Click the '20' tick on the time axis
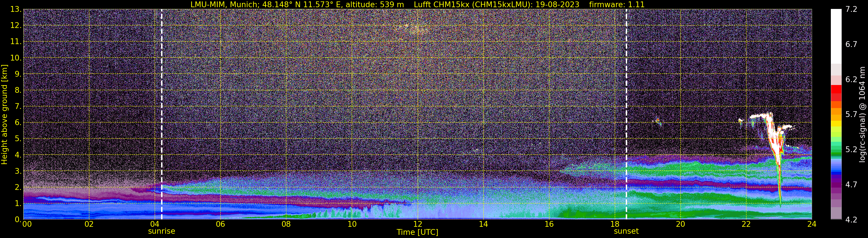The height and width of the screenshot is (238, 868). click(680, 224)
